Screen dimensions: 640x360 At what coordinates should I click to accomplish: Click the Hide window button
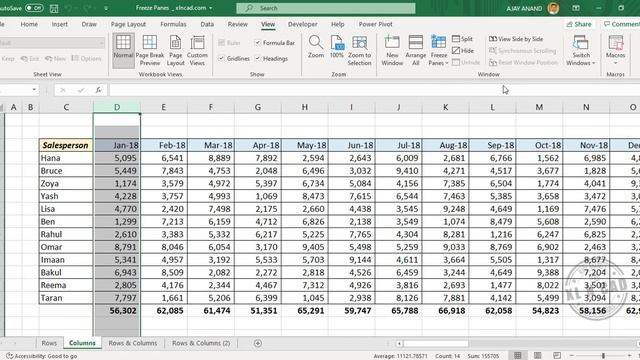click(x=463, y=51)
